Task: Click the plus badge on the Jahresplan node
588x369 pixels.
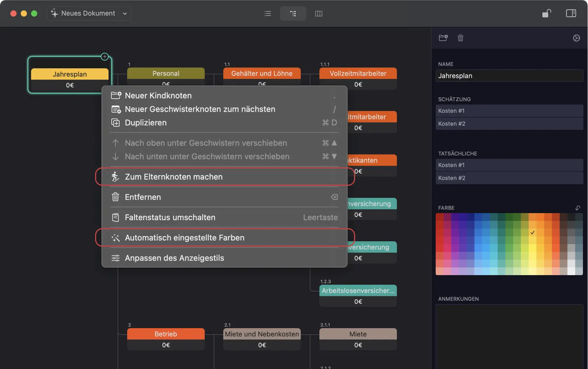Action: (x=105, y=57)
